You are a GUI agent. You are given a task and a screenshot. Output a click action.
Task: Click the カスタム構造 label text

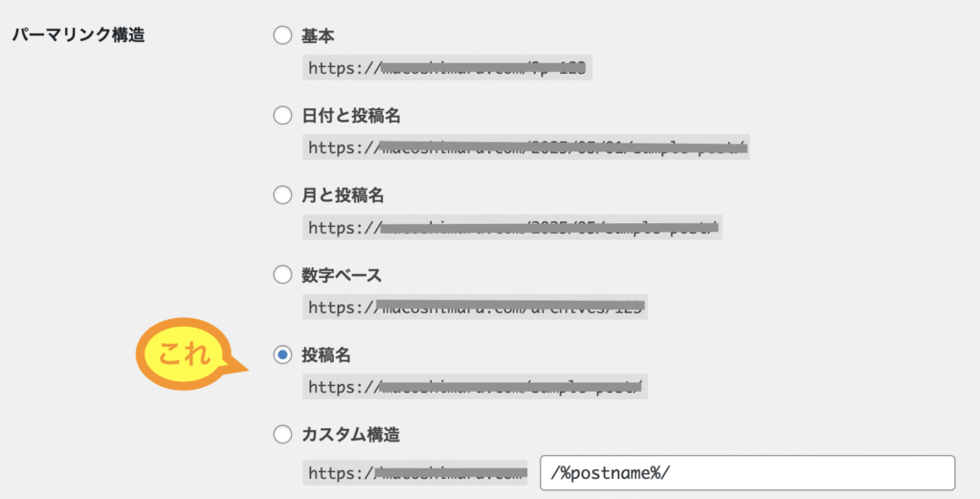point(350,435)
